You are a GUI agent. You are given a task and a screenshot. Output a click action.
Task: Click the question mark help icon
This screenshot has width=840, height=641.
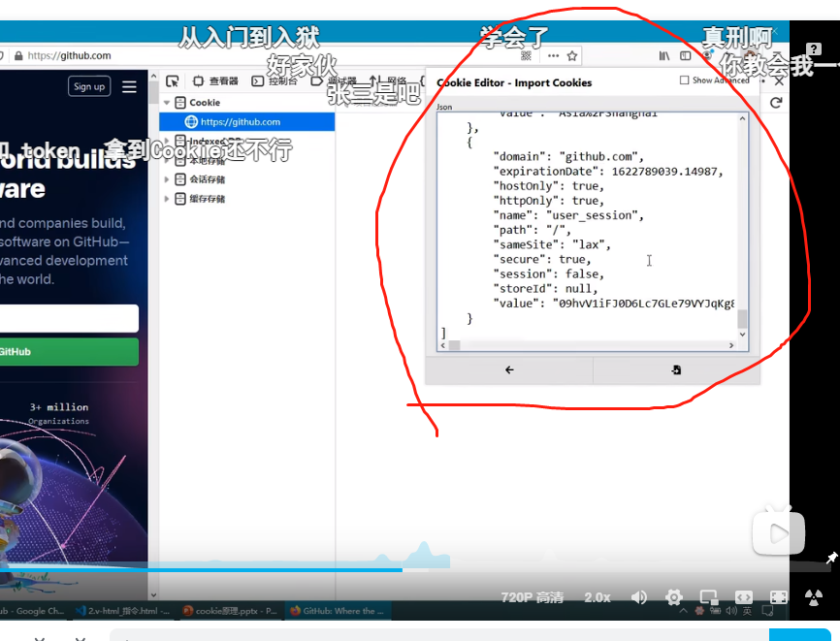pos(814,49)
